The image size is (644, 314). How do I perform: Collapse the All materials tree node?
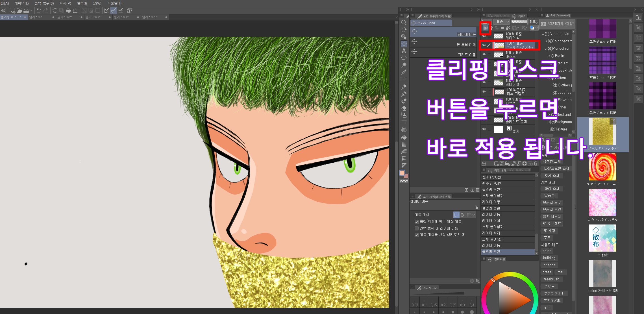(543, 34)
